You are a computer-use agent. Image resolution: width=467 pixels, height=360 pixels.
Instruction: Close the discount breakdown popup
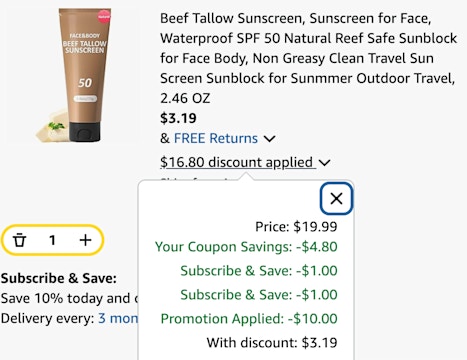coord(336,199)
